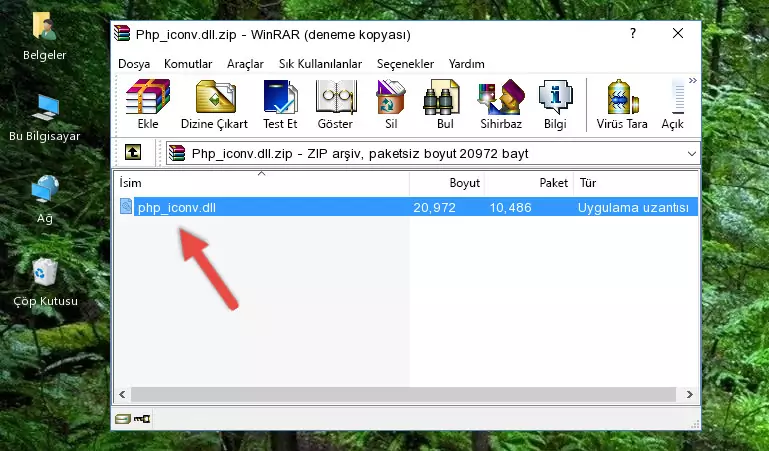Click the help question mark button

coord(633,33)
